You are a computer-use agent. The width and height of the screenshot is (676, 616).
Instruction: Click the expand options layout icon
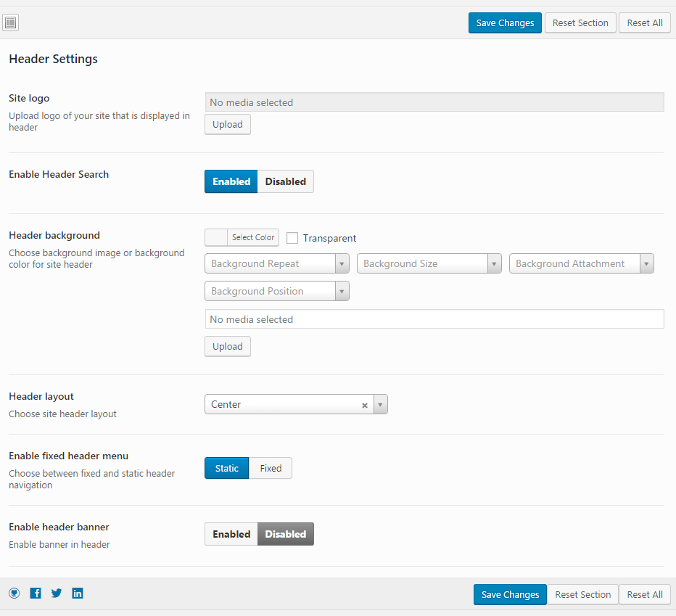click(11, 22)
